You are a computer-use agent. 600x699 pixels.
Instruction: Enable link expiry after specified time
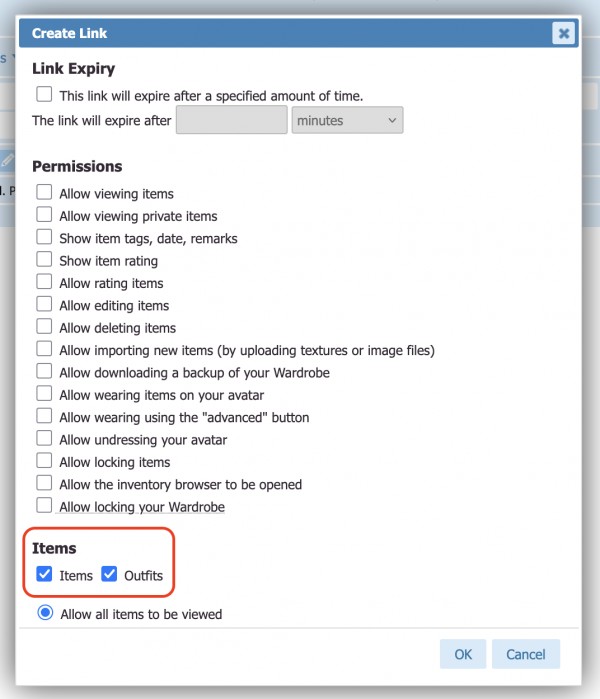click(44, 95)
